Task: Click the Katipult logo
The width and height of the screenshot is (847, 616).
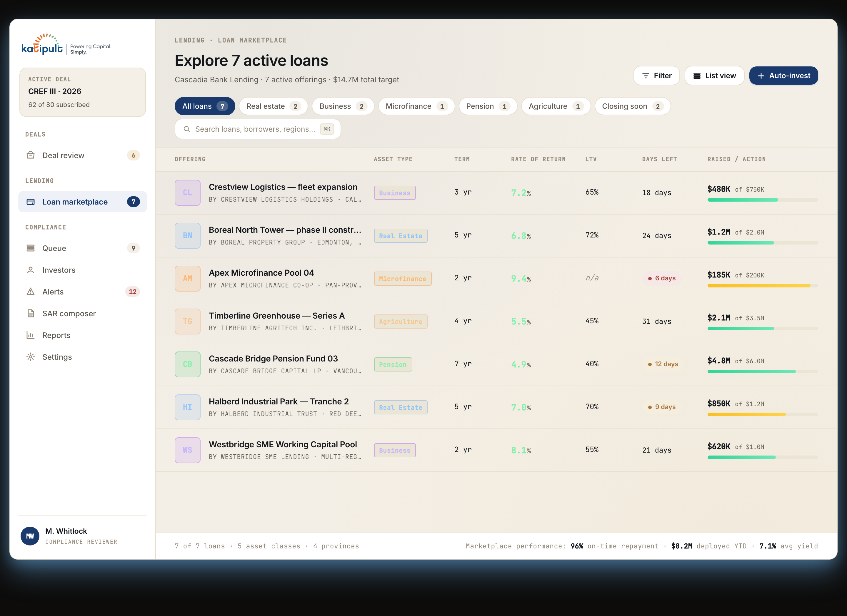Action: click(66, 44)
